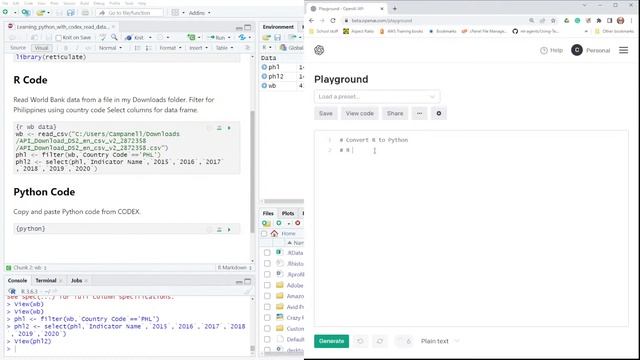
Task: Open the hamburger menu in OpenAI page
Action: (624, 50)
